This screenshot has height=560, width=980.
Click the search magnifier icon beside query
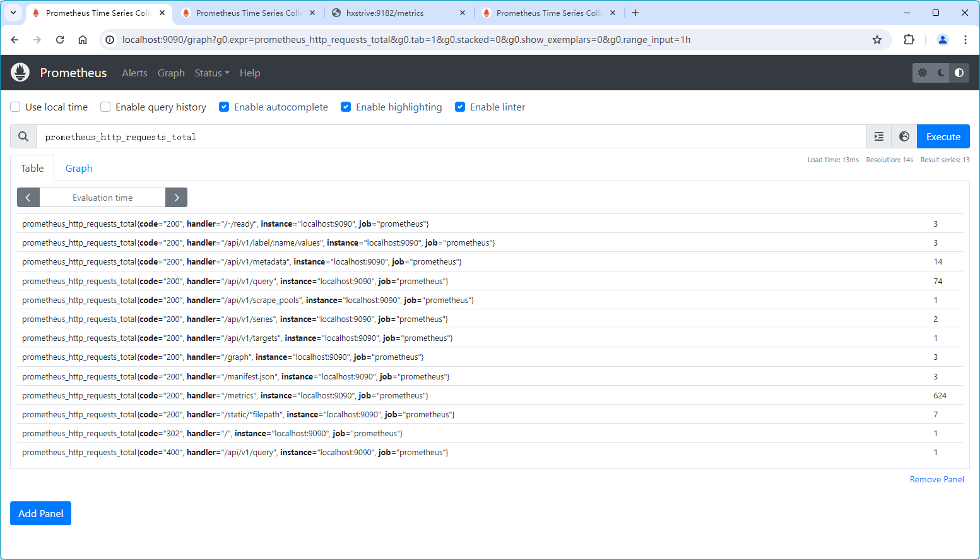point(23,136)
